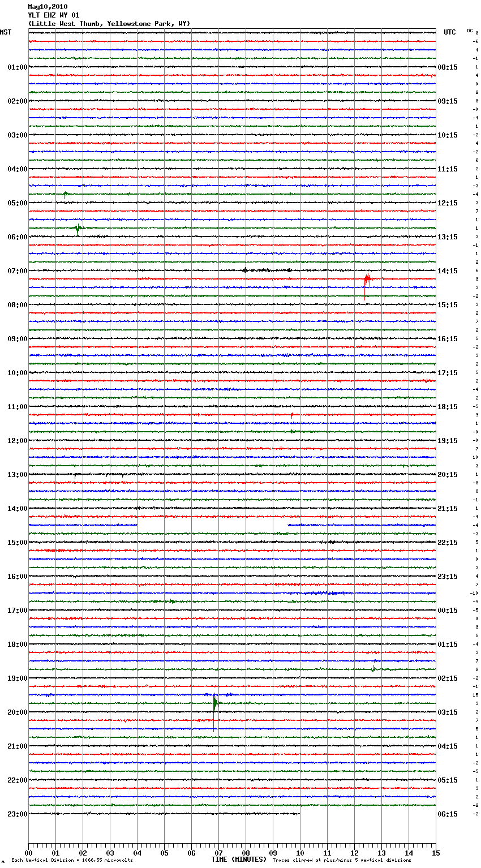Click the TIME (MINUTES) axis title

239,860
